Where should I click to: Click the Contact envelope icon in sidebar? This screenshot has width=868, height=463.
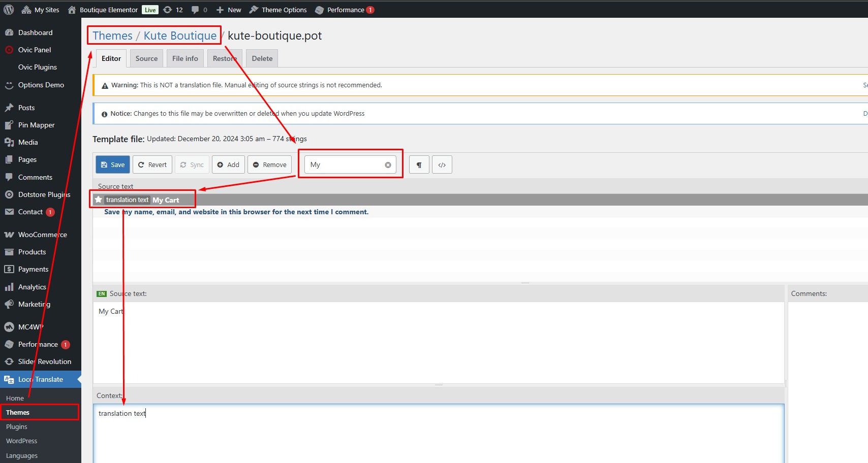pos(9,212)
